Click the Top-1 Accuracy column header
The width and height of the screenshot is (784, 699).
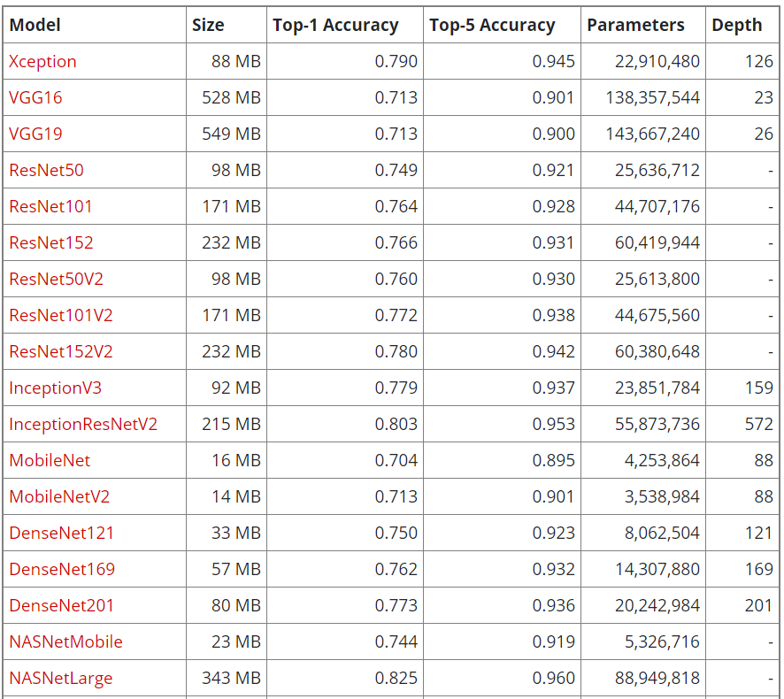coord(335,25)
